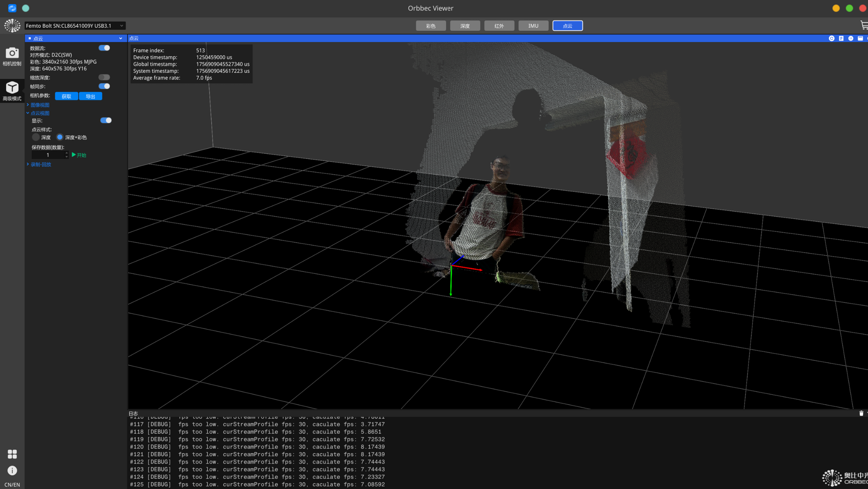Viewport: 868px width, 489px height.
Task: Open the 相机控制 camera control panel
Action: click(12, 57)
